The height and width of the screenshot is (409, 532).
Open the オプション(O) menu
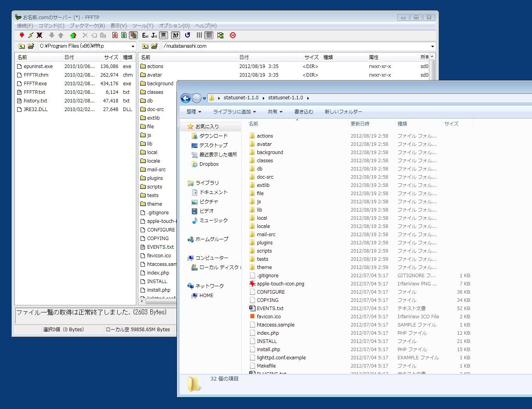[x=174, y=26]
